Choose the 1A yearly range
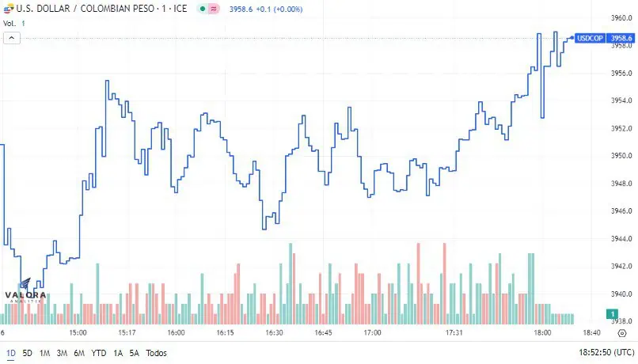Viewport: 638px width, 364px height. 118,353
